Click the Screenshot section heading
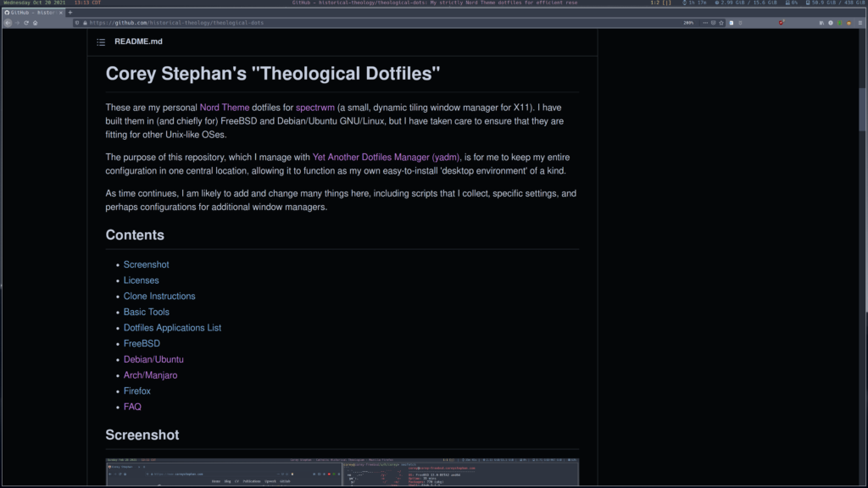 (142, 435)
